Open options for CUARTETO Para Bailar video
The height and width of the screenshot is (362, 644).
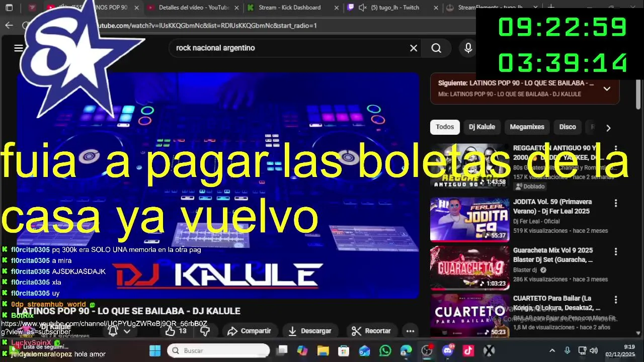click(x=615, y=300)
